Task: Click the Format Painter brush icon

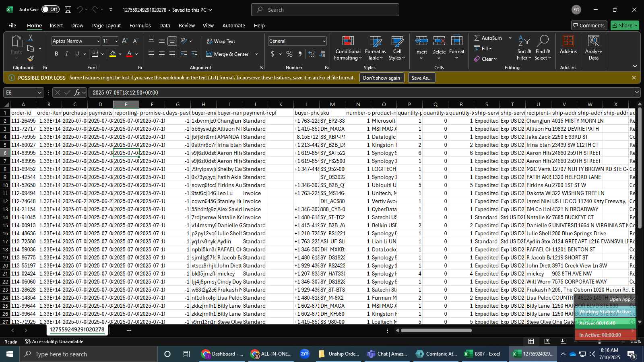Action: coord(31,59)
